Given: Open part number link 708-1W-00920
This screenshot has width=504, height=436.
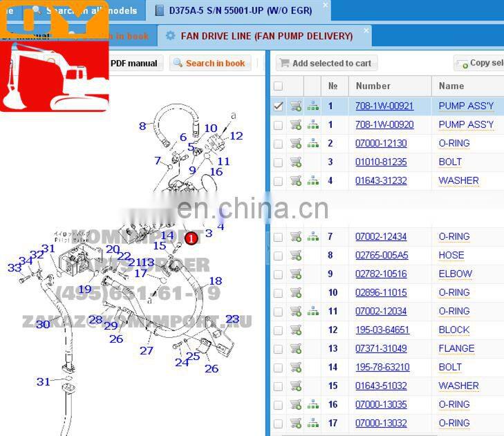Looking at the screenshot, I should (384, 124).
